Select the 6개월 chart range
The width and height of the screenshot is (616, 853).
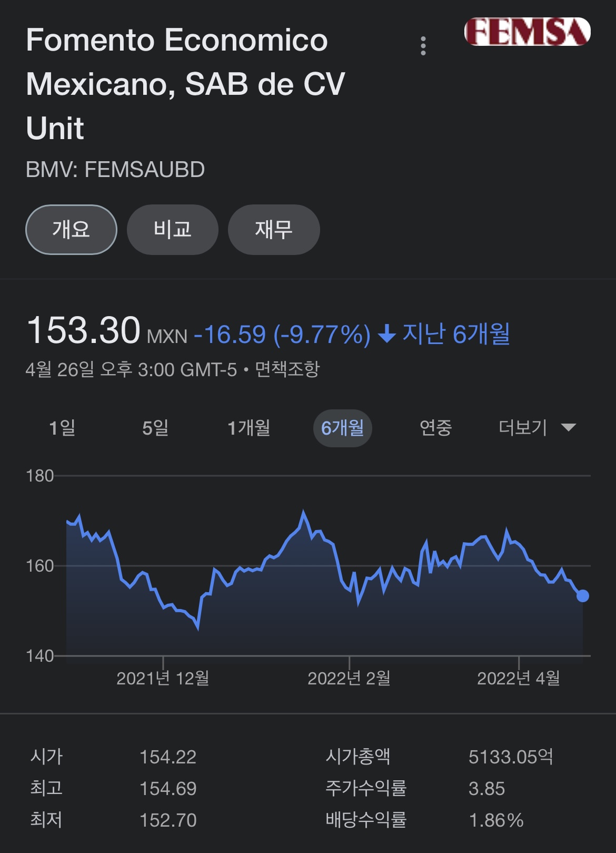coord(342,428)
